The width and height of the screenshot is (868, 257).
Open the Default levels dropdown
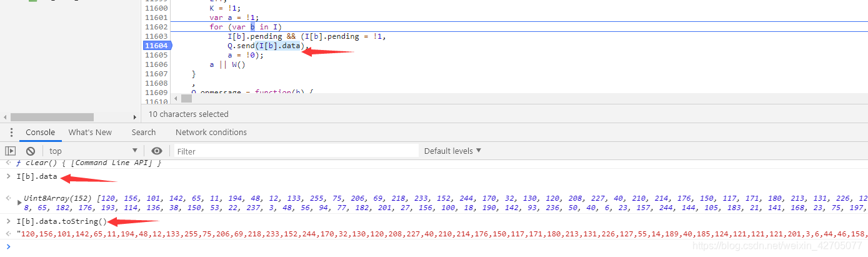(453, 151)
